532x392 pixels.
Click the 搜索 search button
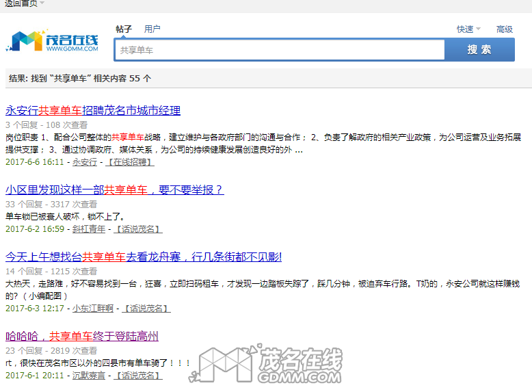pyautogui.click(x=479, y=49)
